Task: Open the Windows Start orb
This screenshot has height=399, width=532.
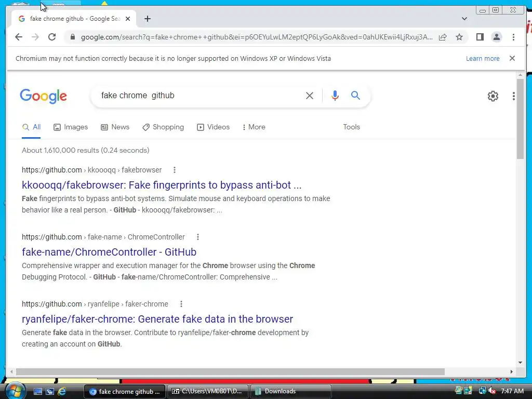Action: pos(15,391)
